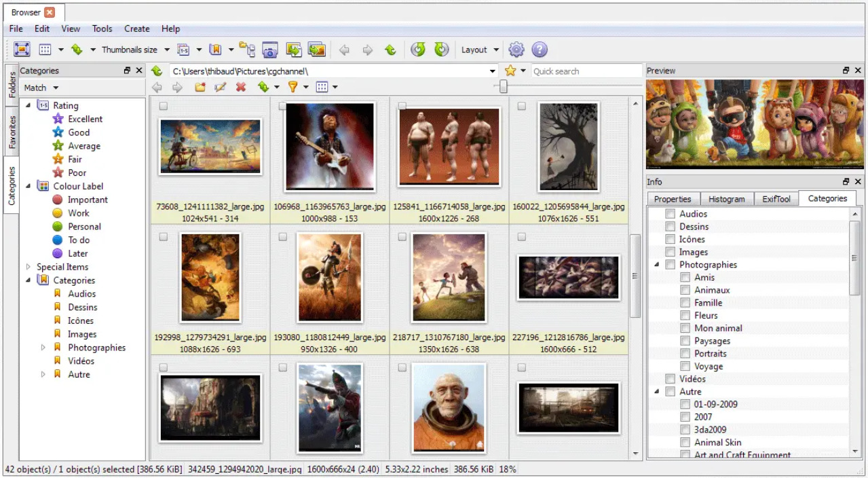Select the Excellent rating filter
This screenshot has height=478, width=868.
85,119
